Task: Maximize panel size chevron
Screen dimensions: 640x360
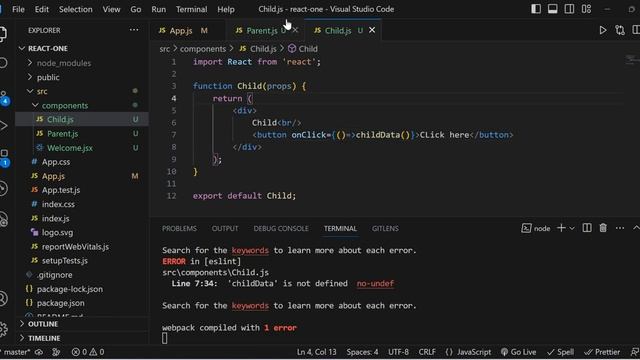Action: point(636,228)
